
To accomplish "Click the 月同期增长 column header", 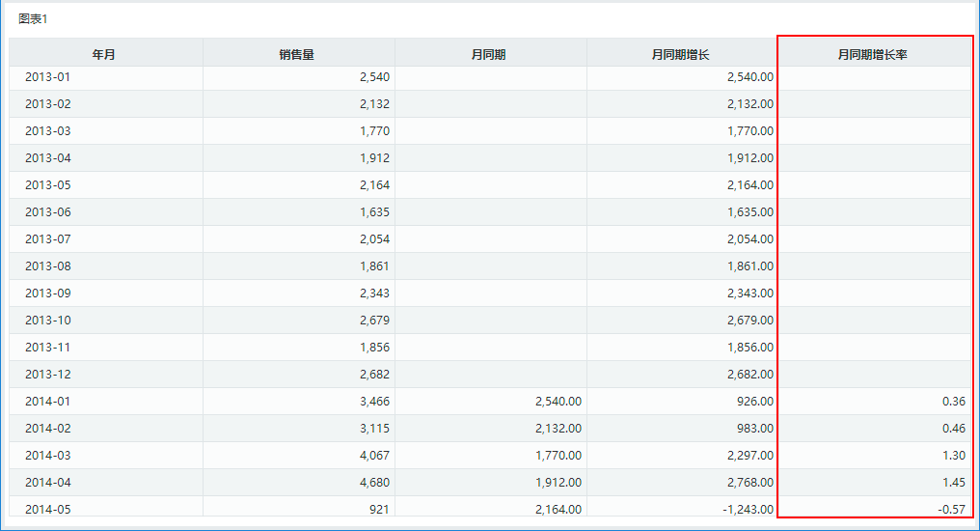I will click(680, 54).
